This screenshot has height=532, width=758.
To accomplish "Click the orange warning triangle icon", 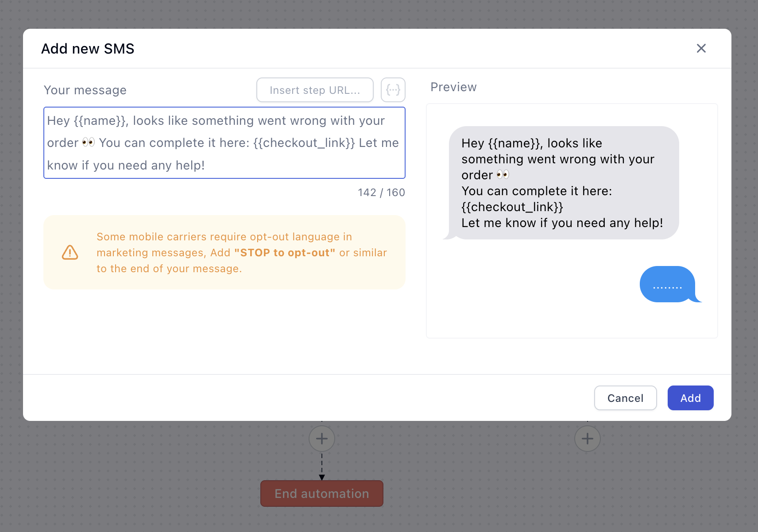I will point(70,253).
